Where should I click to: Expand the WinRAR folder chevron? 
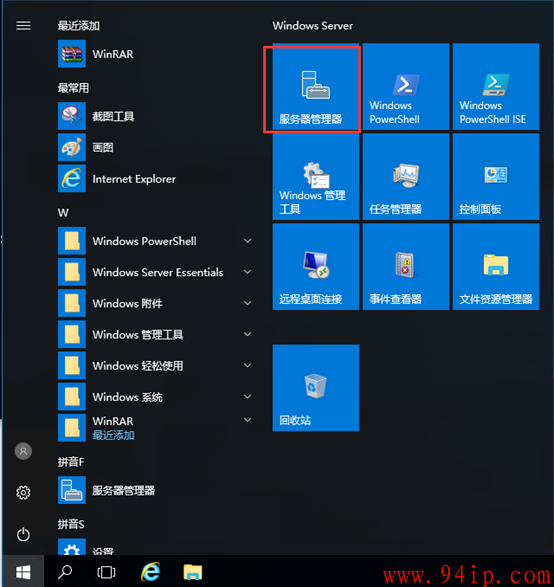tap(247, 420)
